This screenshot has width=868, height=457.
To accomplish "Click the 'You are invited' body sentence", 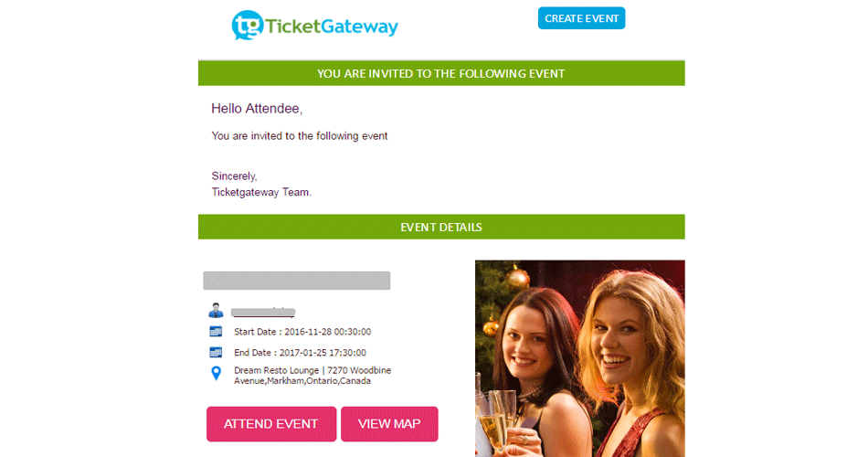I will [300, 136].
